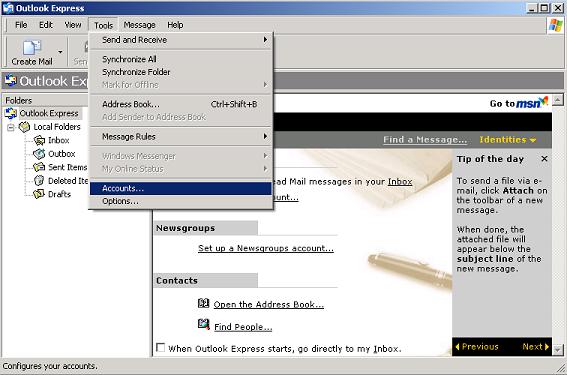
Task: Select Outlook Express root tree label
Action: click(49, 113)
